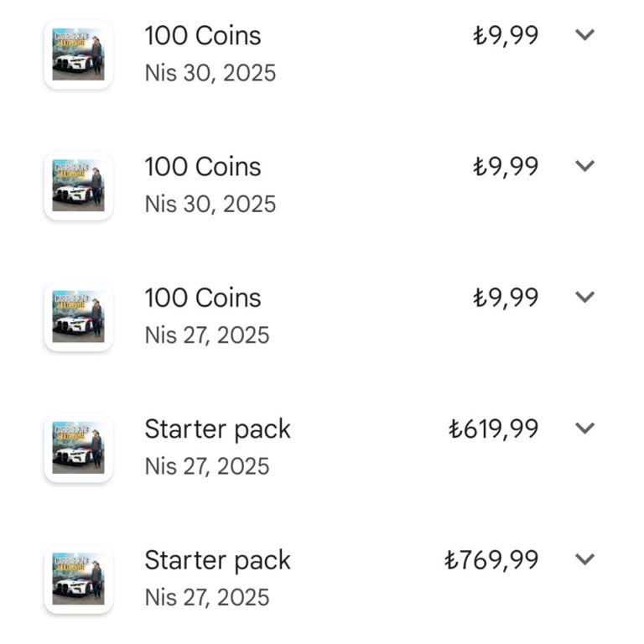Click the ₺9,99 price of the topmost purchase
This screenshot has height=644, width=644.
click(x=506, y=36)
